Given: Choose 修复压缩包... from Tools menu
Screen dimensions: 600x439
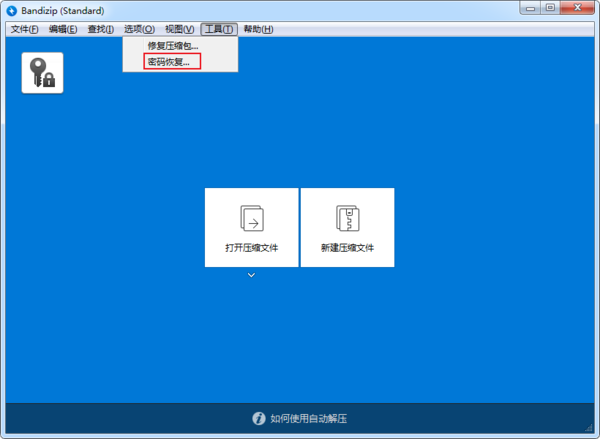Looking at the screenshot, I should (180, 46).
